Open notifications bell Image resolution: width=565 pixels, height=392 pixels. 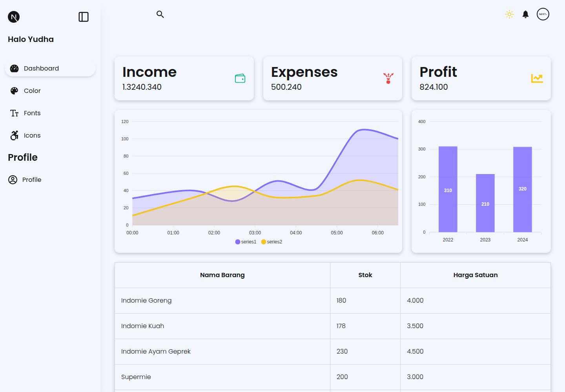[525, 15]
